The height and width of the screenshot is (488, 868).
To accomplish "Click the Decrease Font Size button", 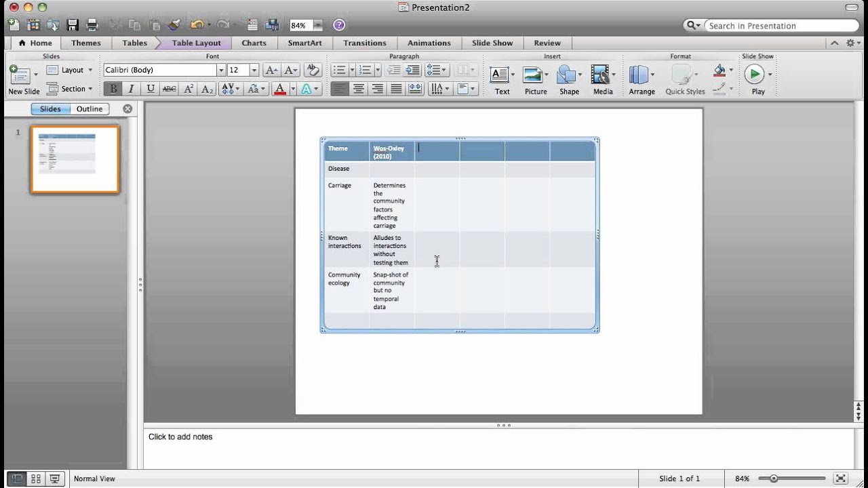I will tap(291, 70).
